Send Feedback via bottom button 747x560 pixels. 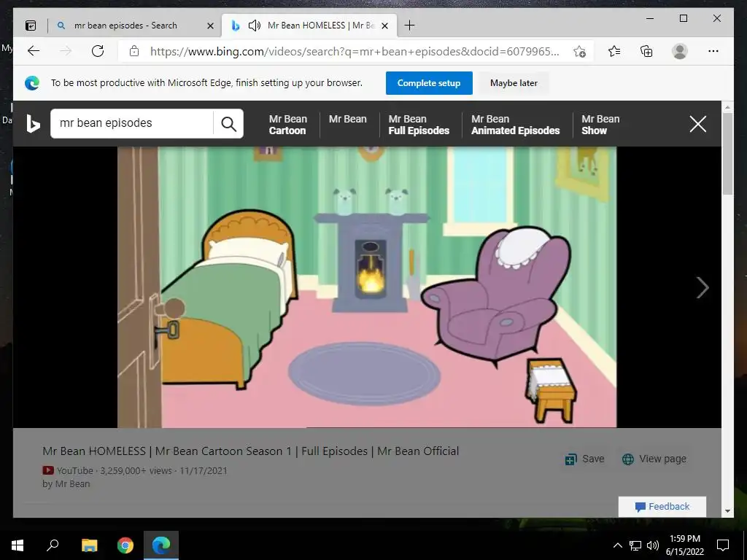(662, 507)
